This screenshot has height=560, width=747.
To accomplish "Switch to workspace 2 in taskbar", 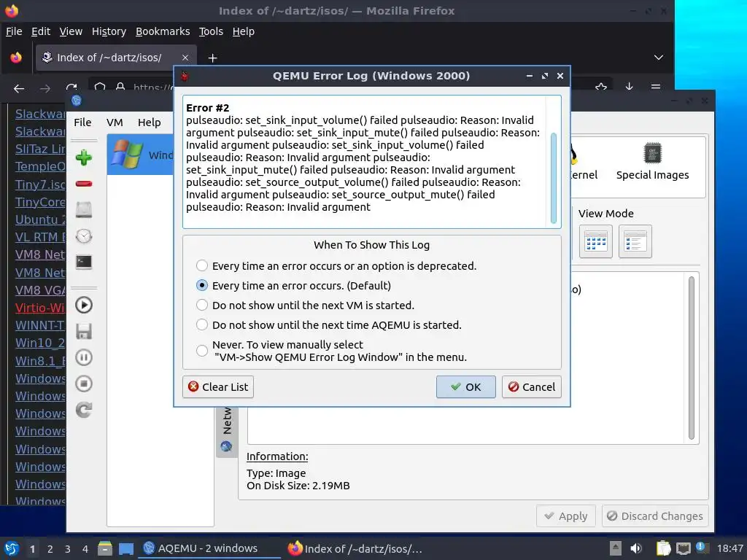I will pos(50,549).
